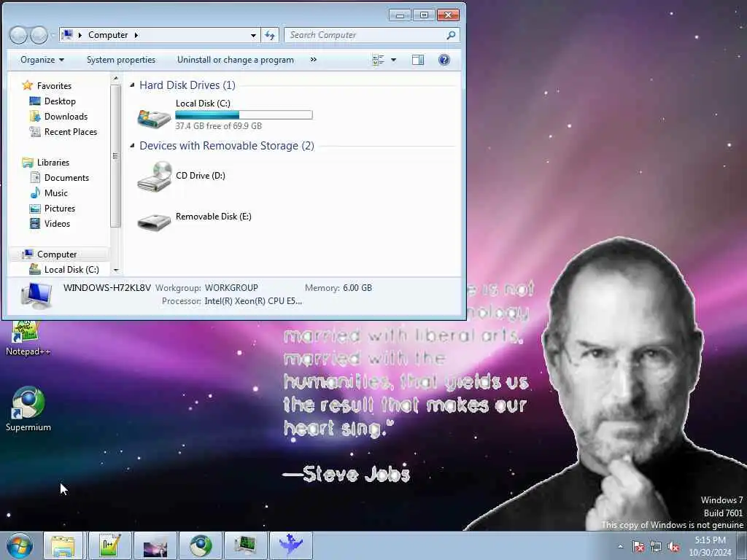Click the Change your view icon
Screen dimensions: 747x560
coord(379,60)
